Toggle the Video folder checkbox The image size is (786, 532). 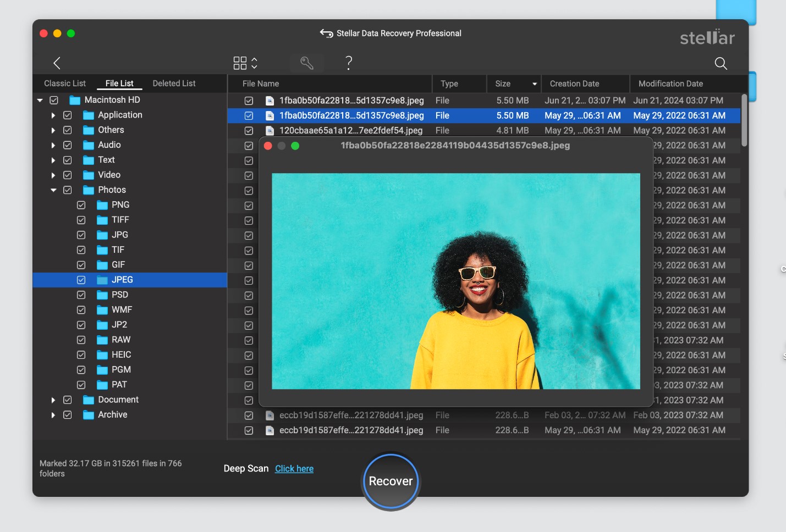(68, 175)
